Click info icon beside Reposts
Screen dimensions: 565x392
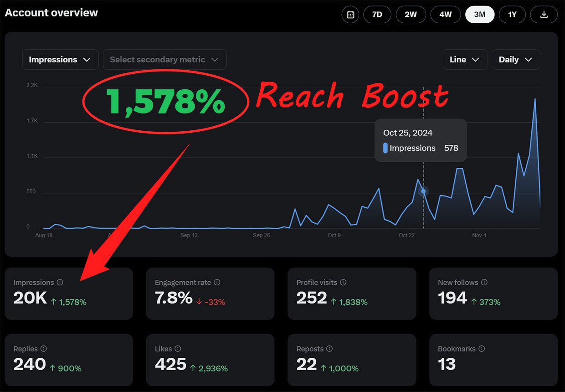tap(329, 349)
